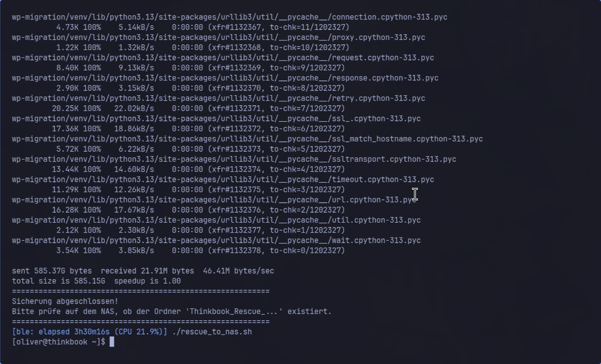Viewport: 601px width, 364px height.
Task: Click the terminal cursor block at the prompt
Action: pyautogui.click(x=112, y=342)
